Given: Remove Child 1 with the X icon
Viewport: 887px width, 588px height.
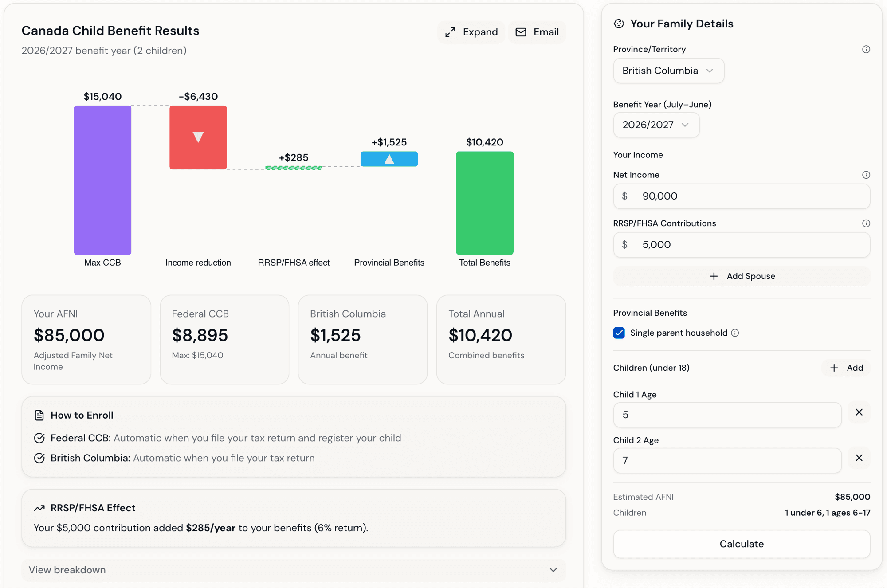Looking at the screenshot, I should point(859,412).
